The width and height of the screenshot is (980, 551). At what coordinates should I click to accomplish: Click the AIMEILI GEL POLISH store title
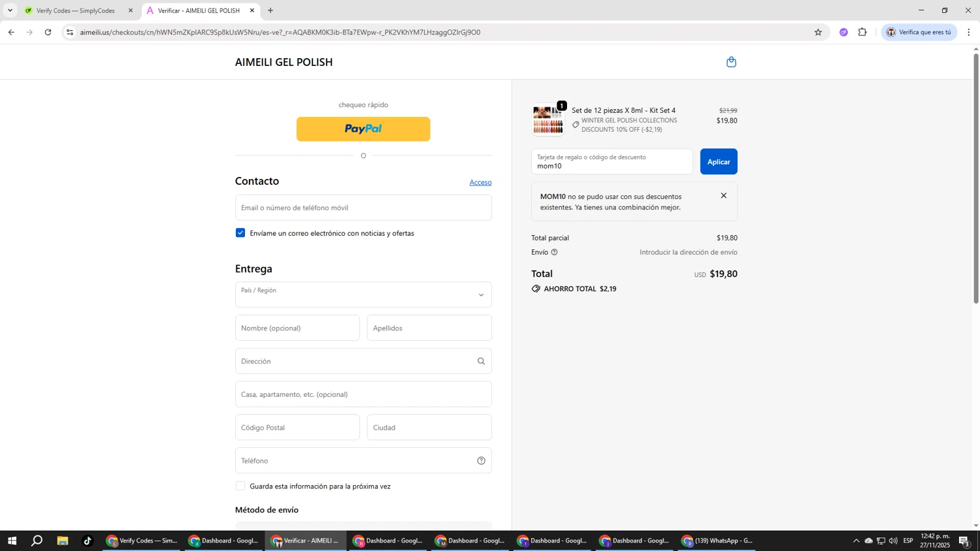(284, 62)
